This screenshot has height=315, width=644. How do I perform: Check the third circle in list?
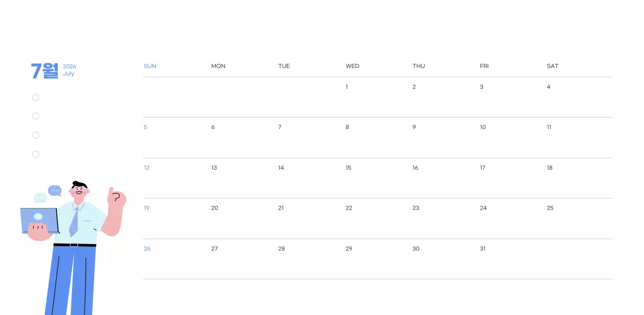pos(36,135)
